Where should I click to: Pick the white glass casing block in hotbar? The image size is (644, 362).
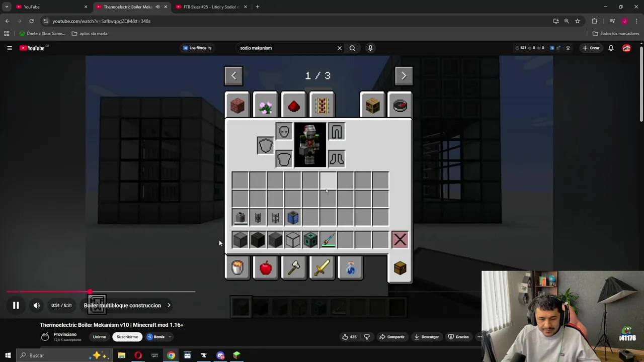293,239
